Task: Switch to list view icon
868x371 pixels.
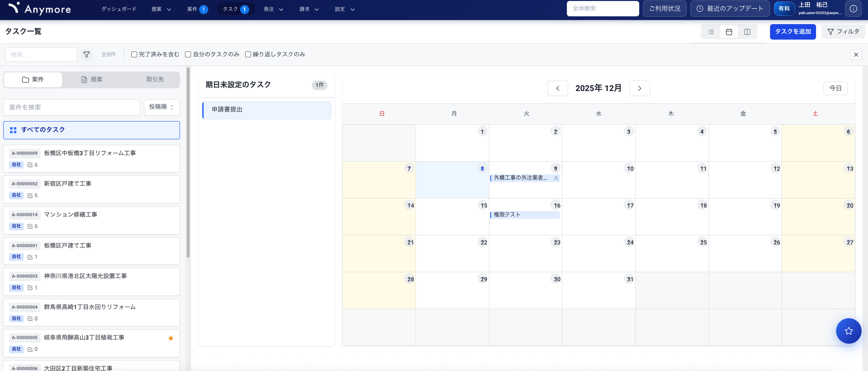Action: (710, 32)
